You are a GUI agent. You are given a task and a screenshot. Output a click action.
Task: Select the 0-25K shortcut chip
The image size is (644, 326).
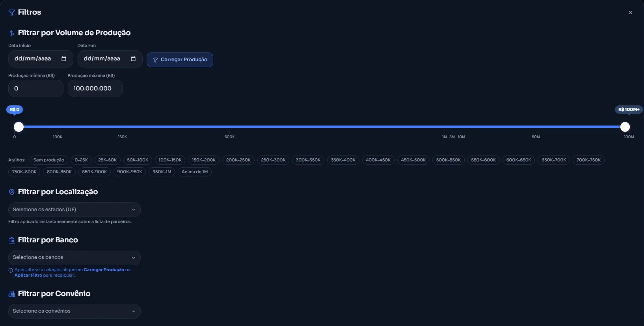[x=81, y=160]
